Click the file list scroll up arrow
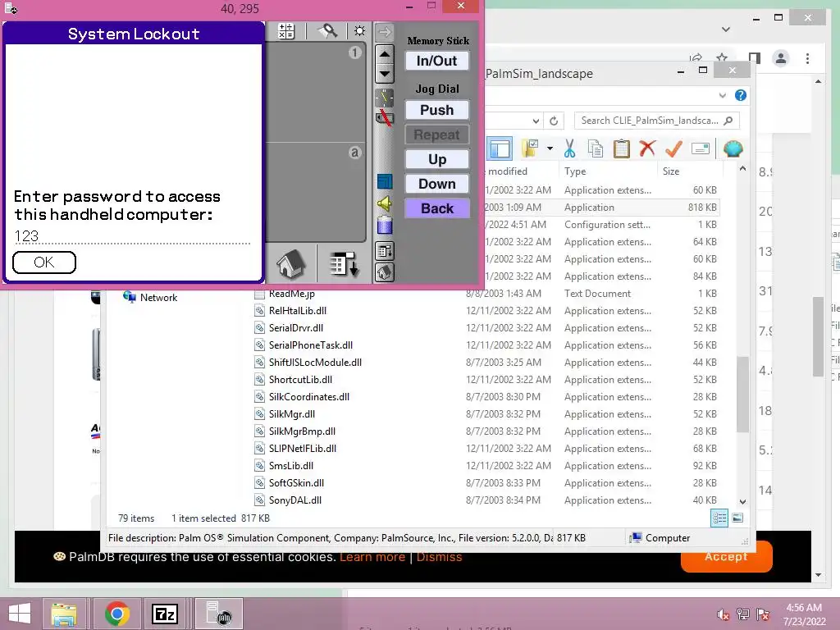840x630 pixels. (x=742, y=169)
